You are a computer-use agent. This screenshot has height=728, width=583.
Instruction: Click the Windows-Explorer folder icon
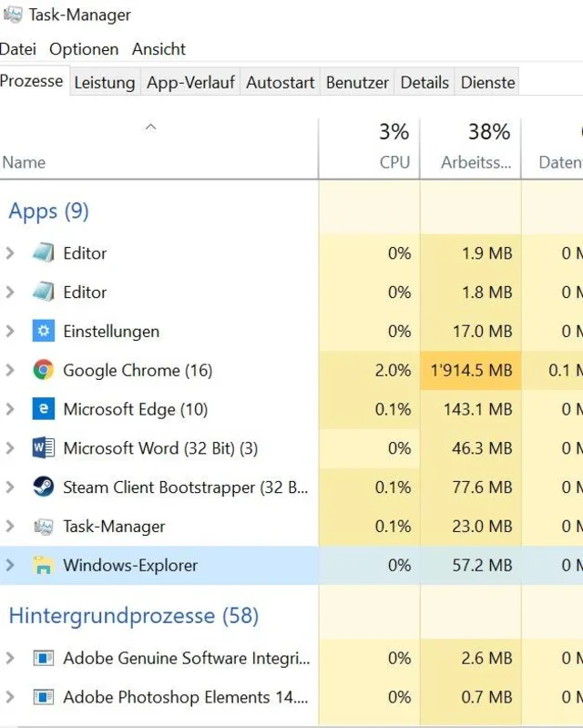pos(43,566)
